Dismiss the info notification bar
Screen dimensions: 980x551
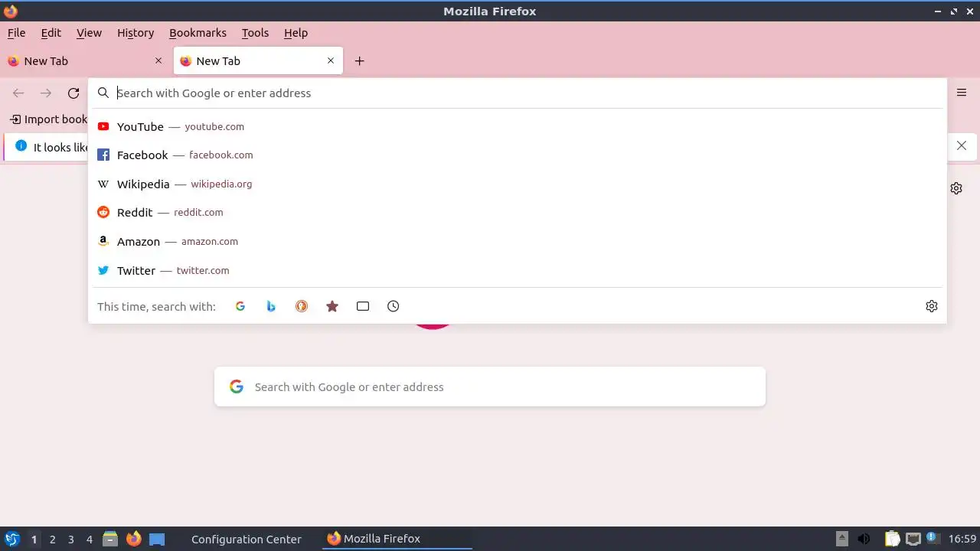click(962, 145)
